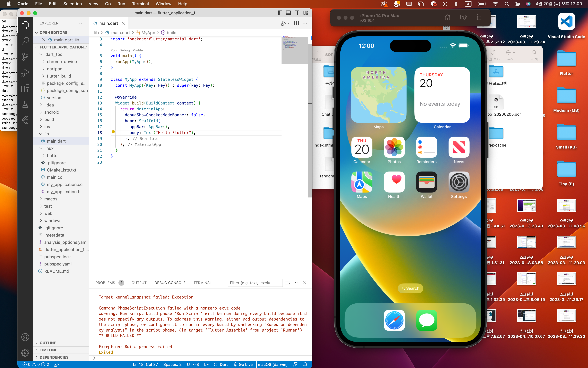The image size is (588, 368).
Task: Take a Simulator screenshot
Action: click(464, 18)
